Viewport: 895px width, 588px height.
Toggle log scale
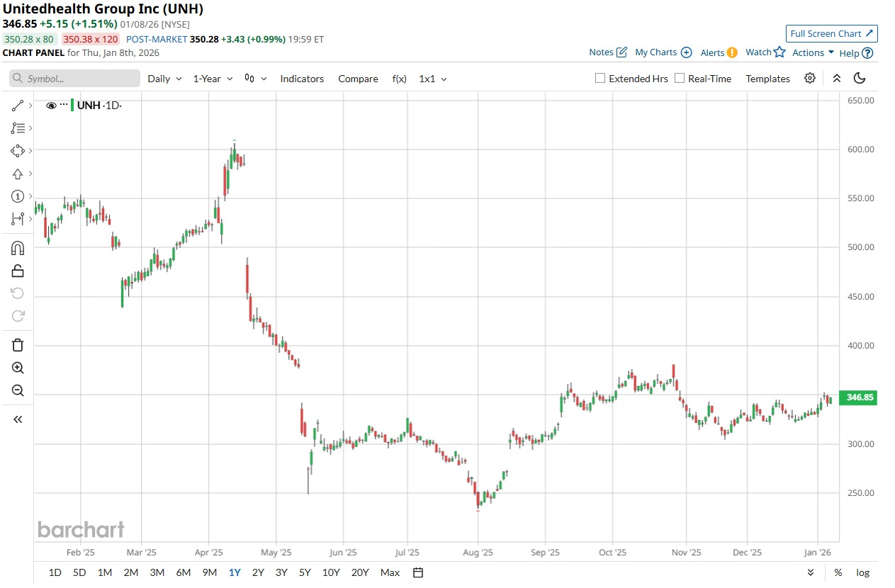[862, 572]
